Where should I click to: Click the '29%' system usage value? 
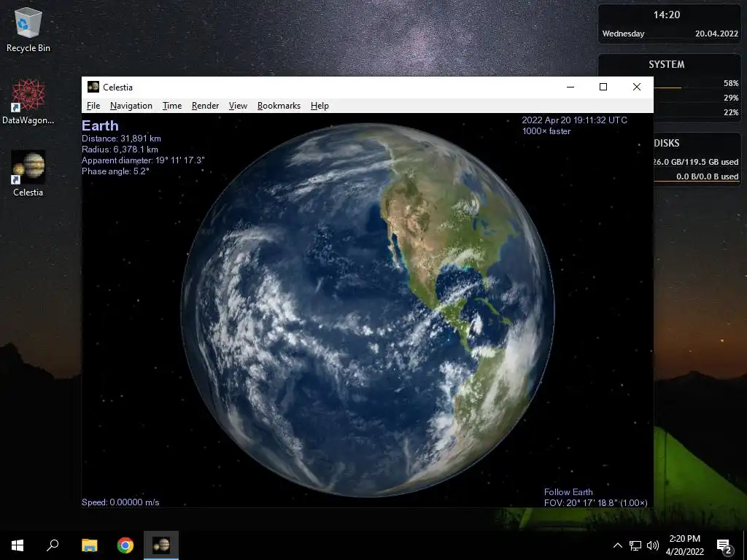point(731,98)
